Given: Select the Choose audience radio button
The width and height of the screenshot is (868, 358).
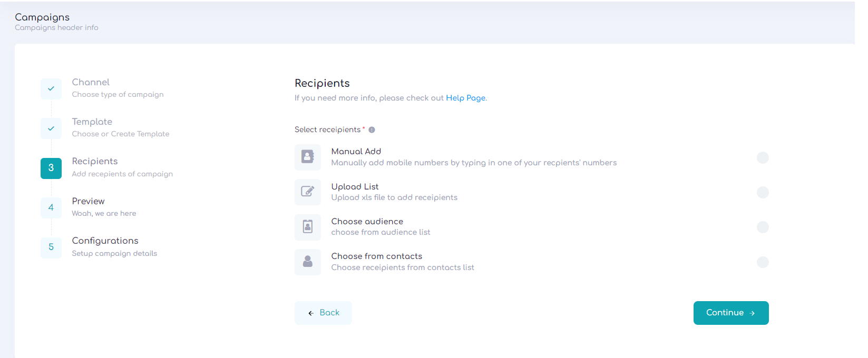Looking at the screenshot, I should 762,227.
